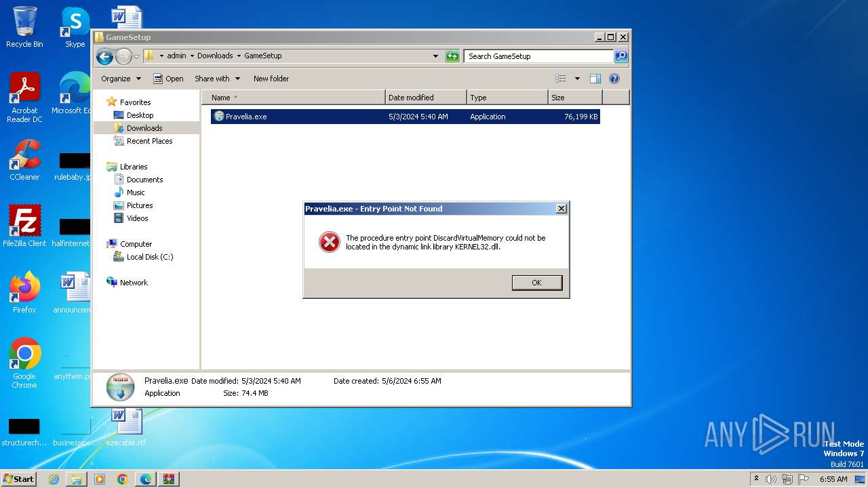Viewport: 868px width, 488px height.
Task: Show hidden system tray icons
Action: pyautogui.click(x=756, y=479)
